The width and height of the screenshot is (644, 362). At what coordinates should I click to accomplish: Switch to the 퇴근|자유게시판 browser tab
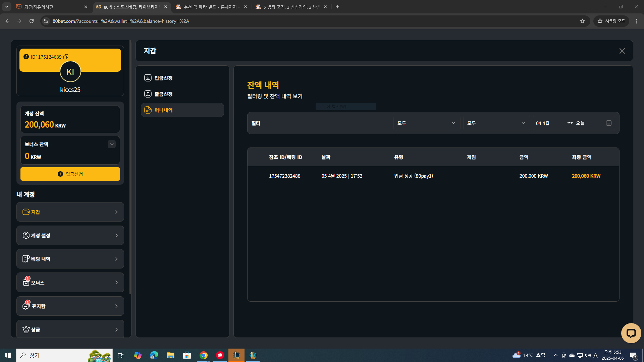(x=52, y=7)
